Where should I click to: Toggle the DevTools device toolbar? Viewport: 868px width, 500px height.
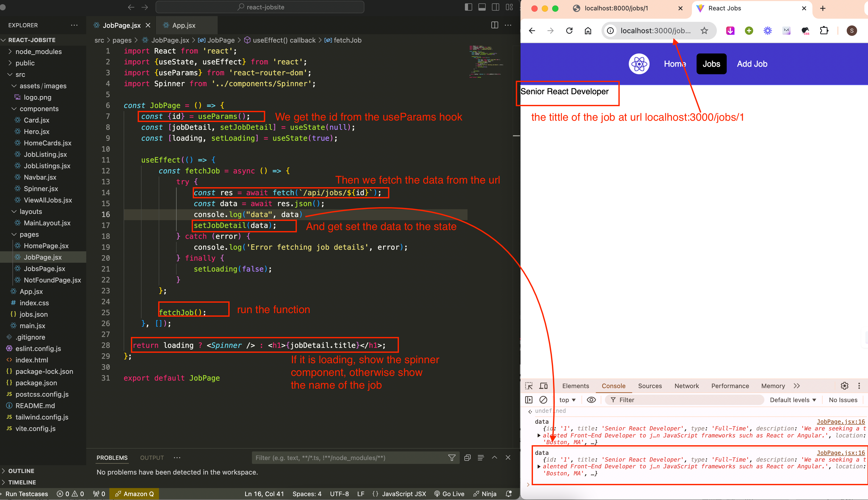[x=543, y=386]
